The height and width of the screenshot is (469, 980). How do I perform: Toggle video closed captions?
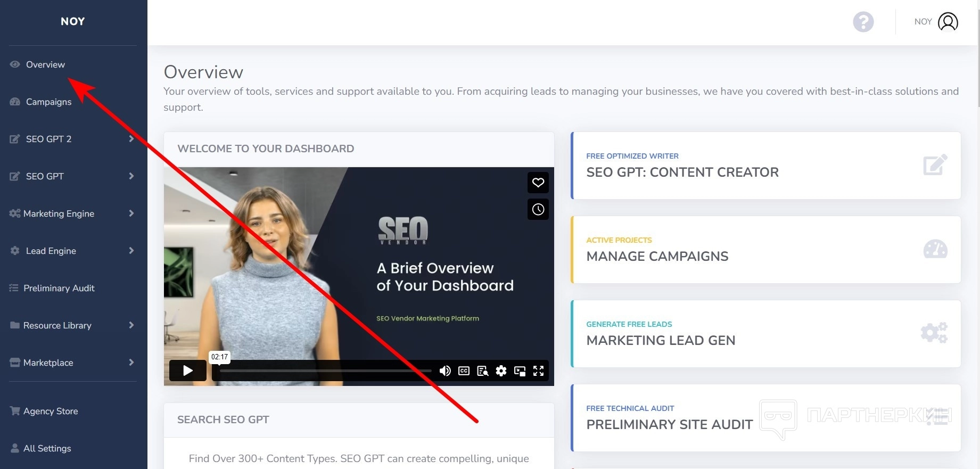click(464, 371)
